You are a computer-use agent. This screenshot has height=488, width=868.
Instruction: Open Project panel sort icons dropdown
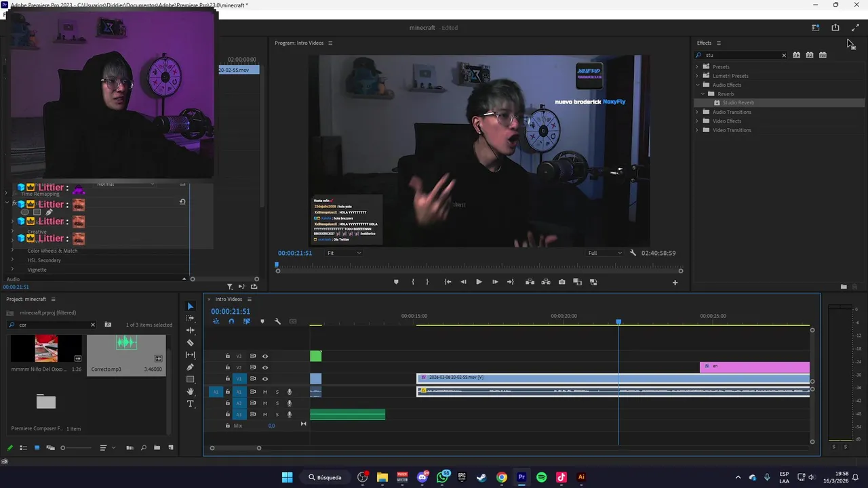(106, 447)
